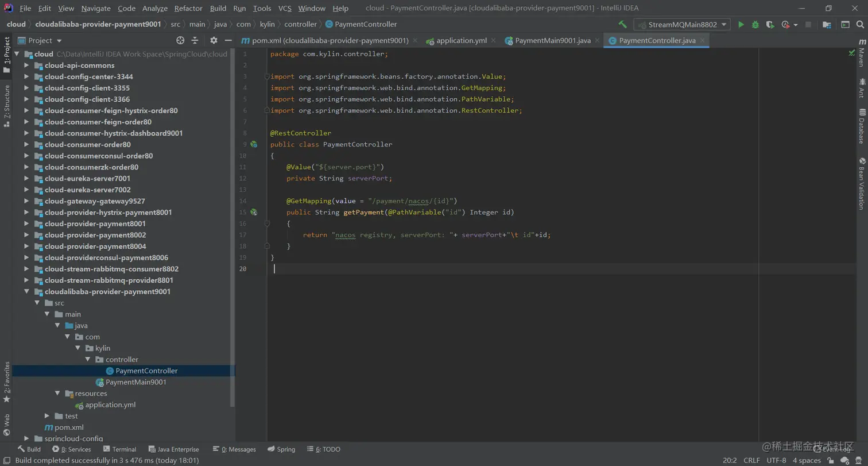Screen dimensions: 868x466
Task: Collapse the cloudalibaba-provider-payment9001 module
Action: 26,291
